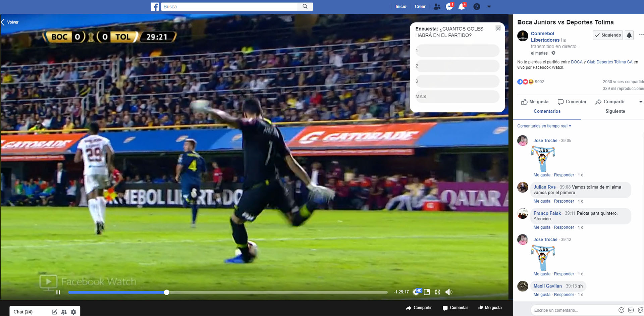This screenshot has height=316, width=644.
Task: Open the Crear menu
Action: [420, 7]
